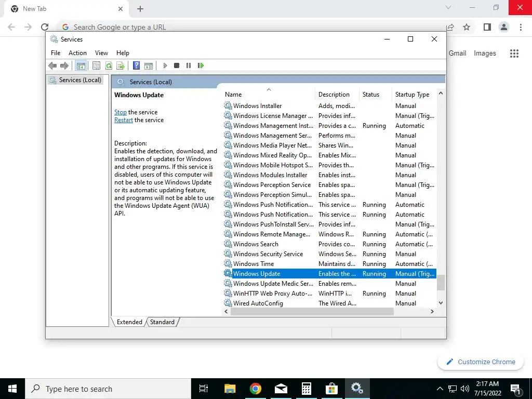This screenshot has width=532, height=399.
Task: Open a new Chrome tab with plus
Action: point(140,9)
